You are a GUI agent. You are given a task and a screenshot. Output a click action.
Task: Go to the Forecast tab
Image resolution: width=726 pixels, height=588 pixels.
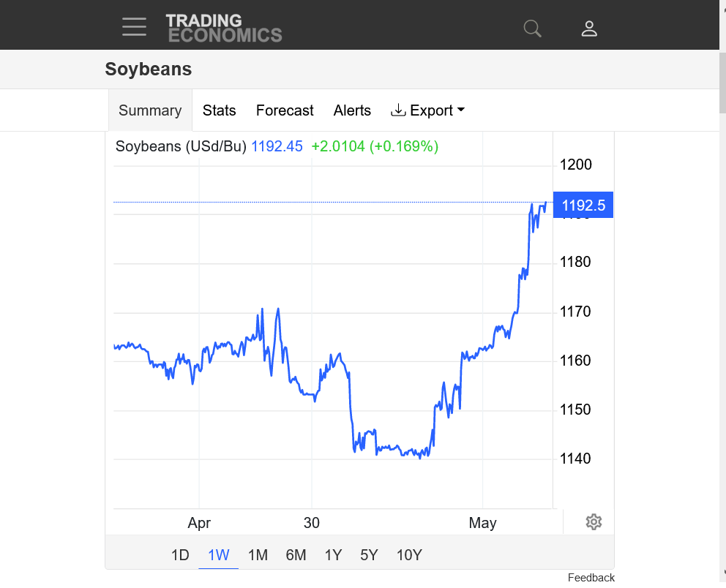pyautogui.click(x=285, y=110)
